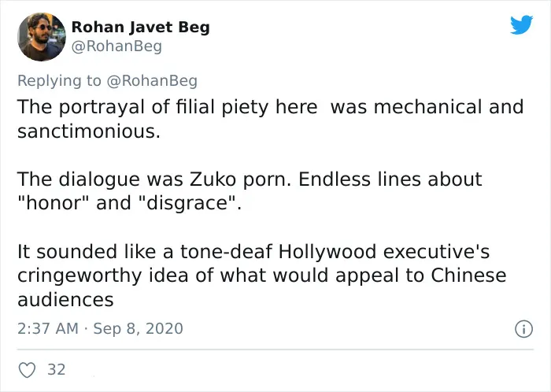Click the Twitter bird logo

[521, 24]
